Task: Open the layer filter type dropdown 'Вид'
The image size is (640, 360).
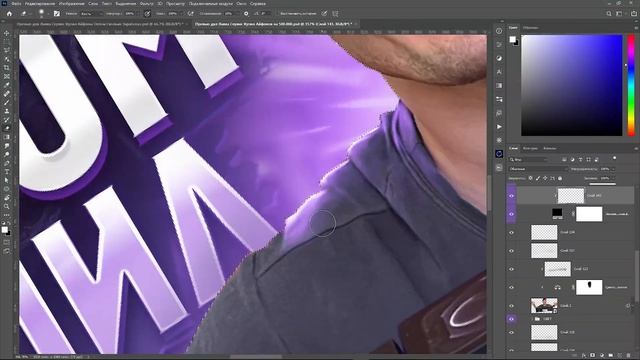Action: point(529,159)
